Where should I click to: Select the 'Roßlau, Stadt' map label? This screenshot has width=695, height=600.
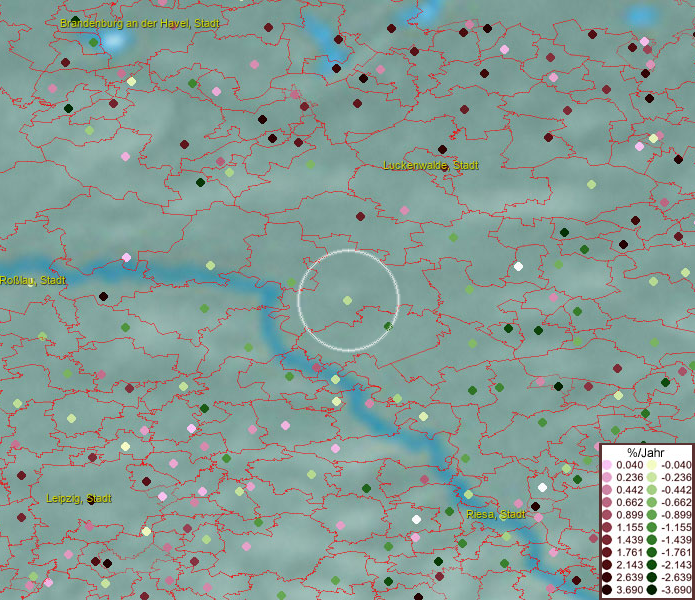click(x=33, y=280)
